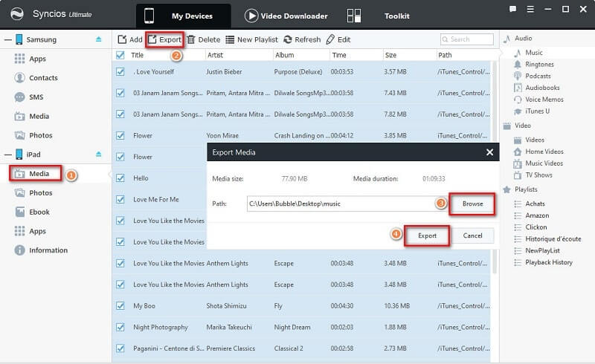Open the feedback chat icon in title bar

[512, 9]
